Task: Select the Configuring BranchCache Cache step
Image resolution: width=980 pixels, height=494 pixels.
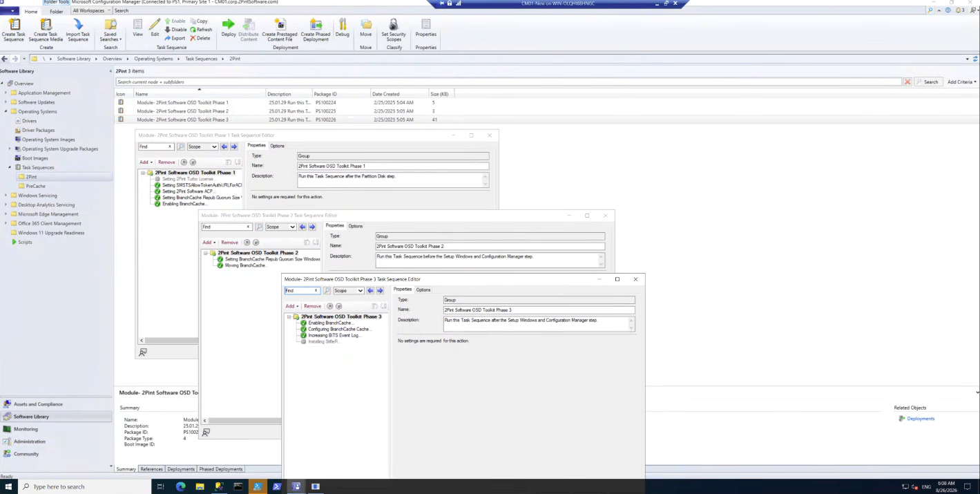Action: tap(339, 329)
